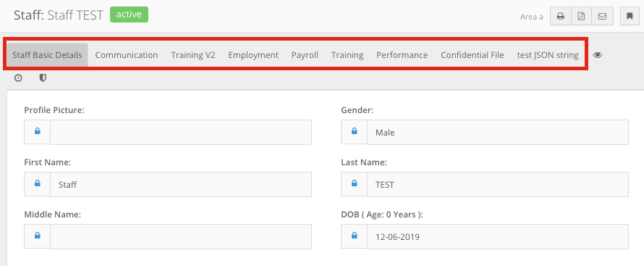This screenshot has width=644, height=266.
Task: Click the empty Middle Name field
Action: pos(181,236)
